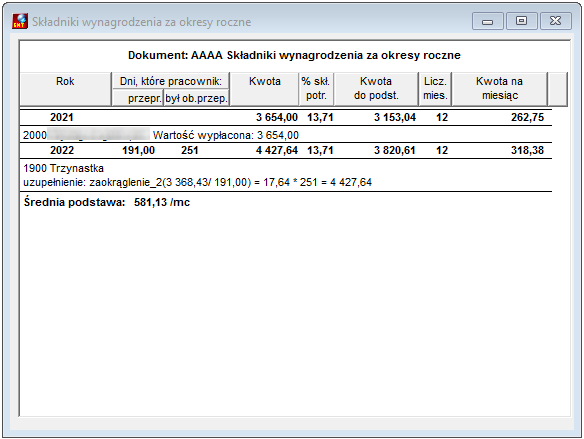Click the Kwota na miesiąc column header
584x439 pixels.
(x=499, y=89)
